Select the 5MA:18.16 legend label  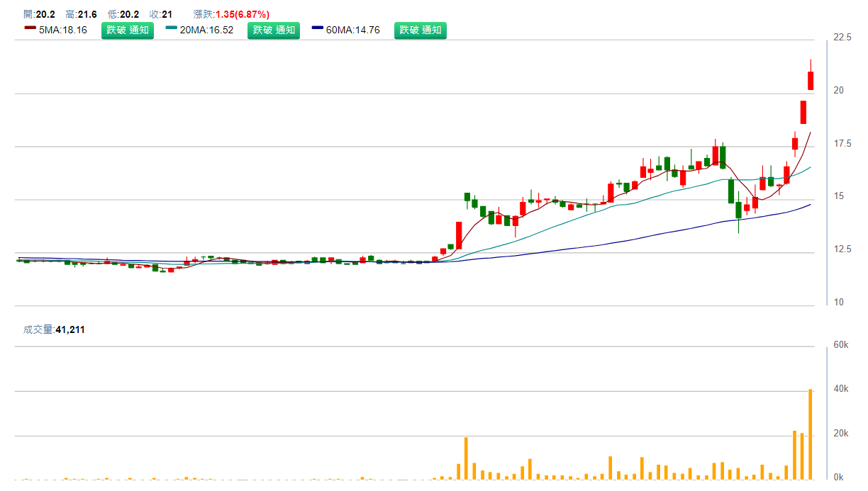click(x=63, y=30)
